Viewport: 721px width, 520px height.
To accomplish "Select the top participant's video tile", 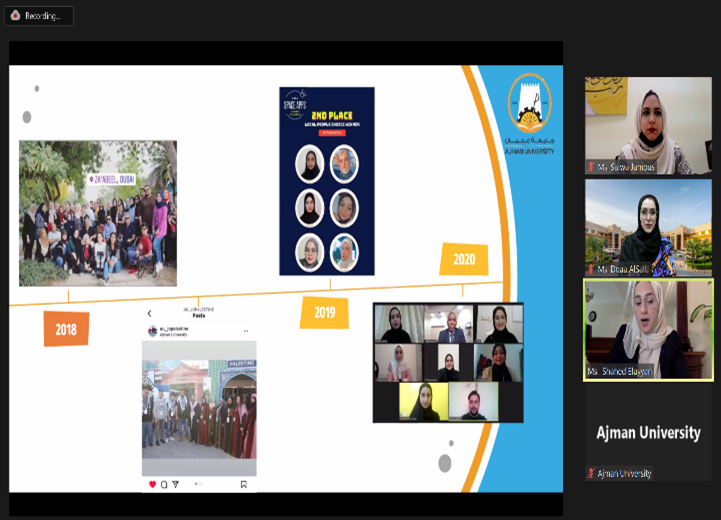I will (648, 125).
